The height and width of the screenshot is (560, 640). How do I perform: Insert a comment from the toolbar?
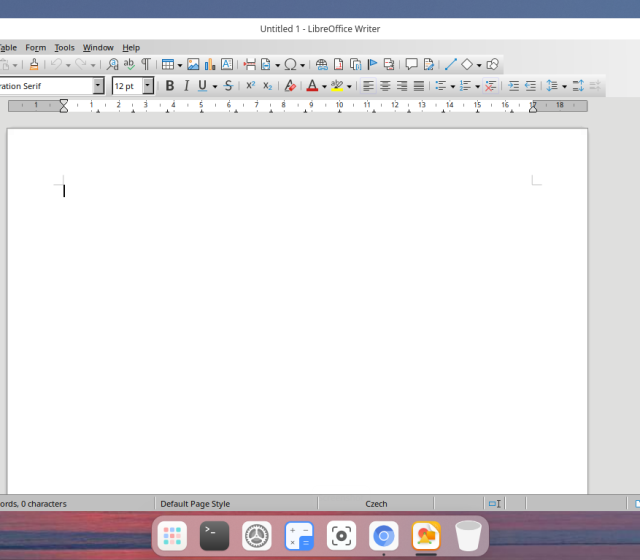(411, 64)
